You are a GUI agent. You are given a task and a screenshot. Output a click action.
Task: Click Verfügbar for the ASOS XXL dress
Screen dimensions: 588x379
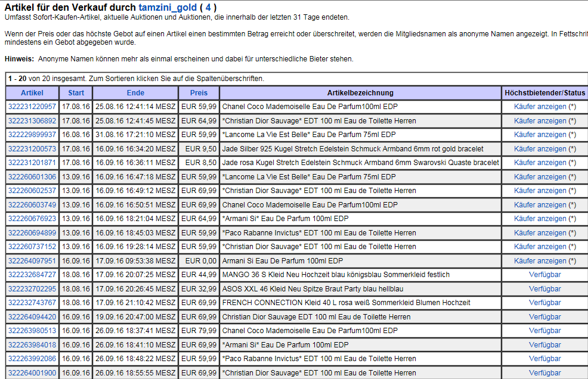(545, 289)
